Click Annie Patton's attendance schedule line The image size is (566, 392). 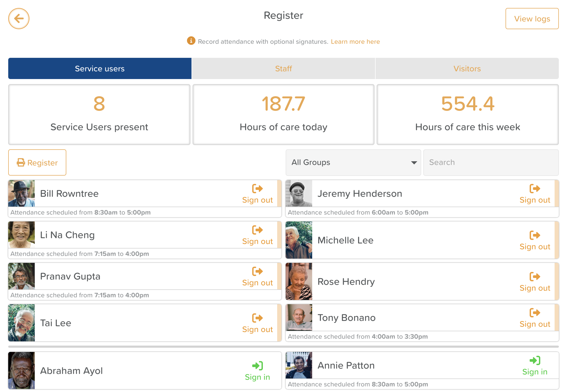(x=358, y=384)
